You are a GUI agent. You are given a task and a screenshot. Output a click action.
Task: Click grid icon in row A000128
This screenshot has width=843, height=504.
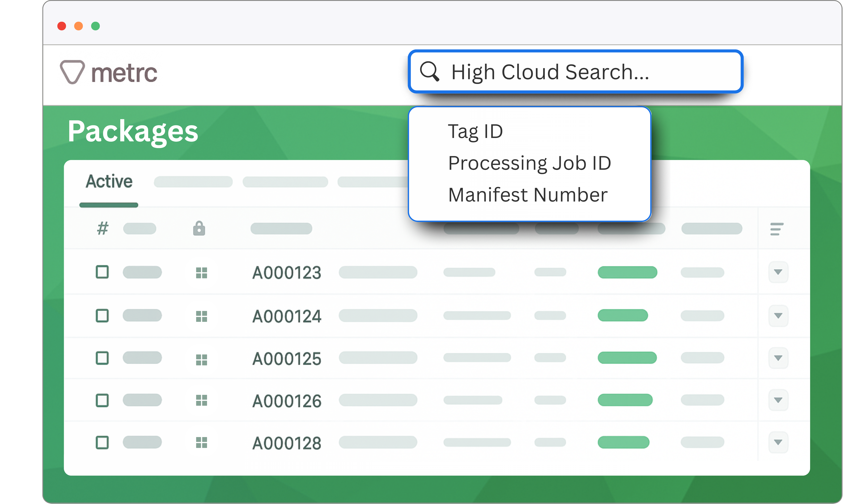click(x=201, y=443)
